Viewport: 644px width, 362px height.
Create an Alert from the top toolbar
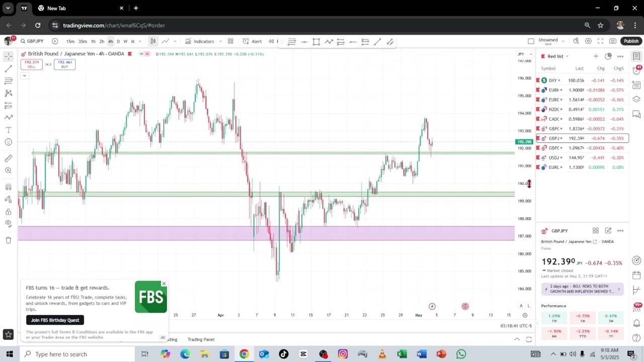[x=252, y=41]
